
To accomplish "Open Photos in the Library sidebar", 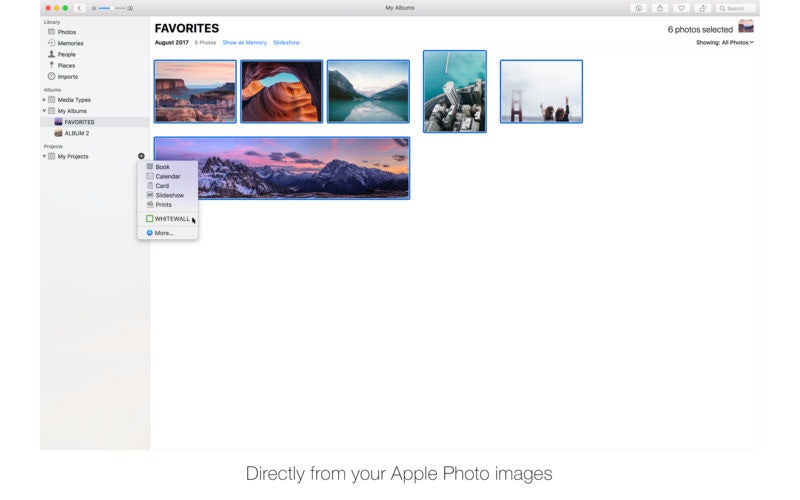I will pos(66,32).
